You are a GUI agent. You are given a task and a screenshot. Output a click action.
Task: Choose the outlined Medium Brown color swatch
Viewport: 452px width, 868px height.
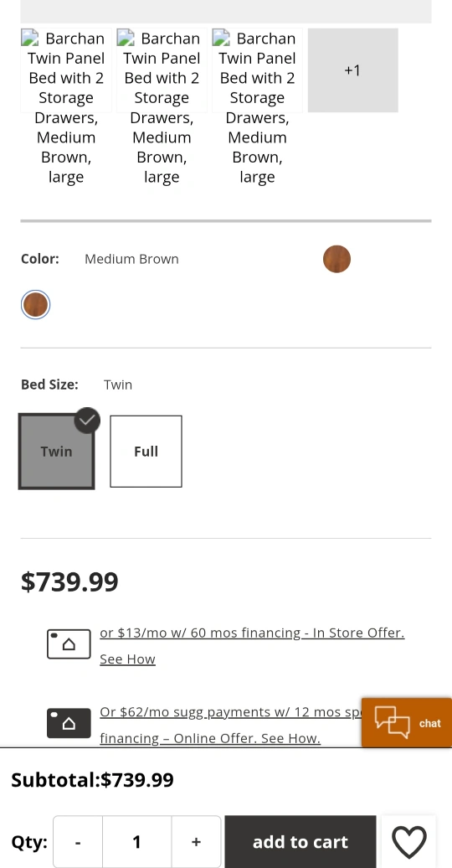(x=35, y=305)
